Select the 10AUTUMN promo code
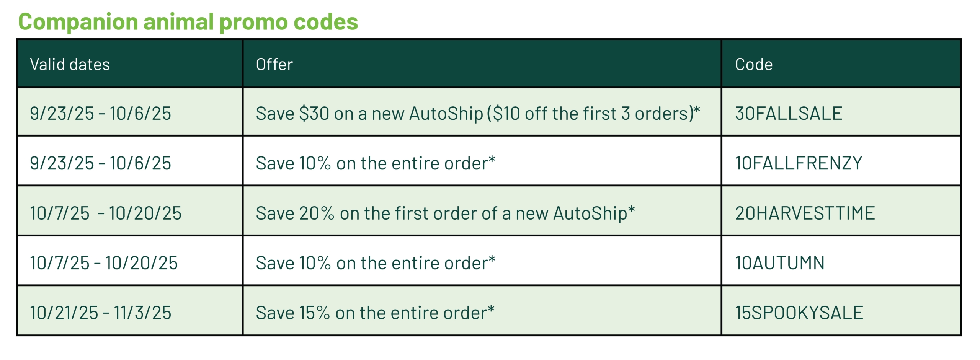 point(779,263)
